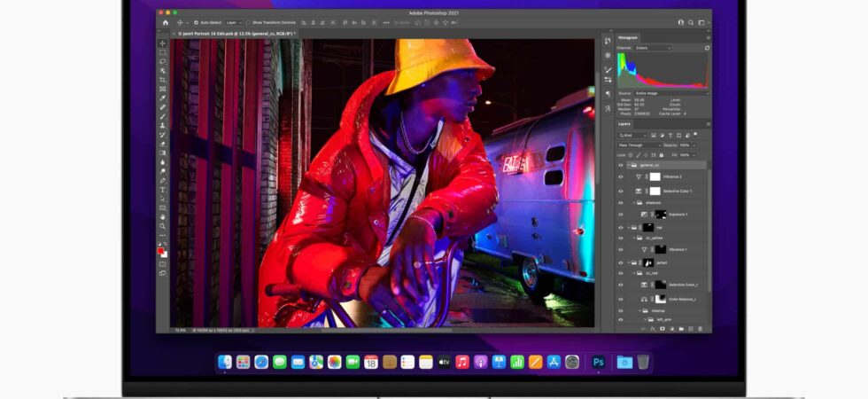Hide the Vibrance 2 layer

621,176
